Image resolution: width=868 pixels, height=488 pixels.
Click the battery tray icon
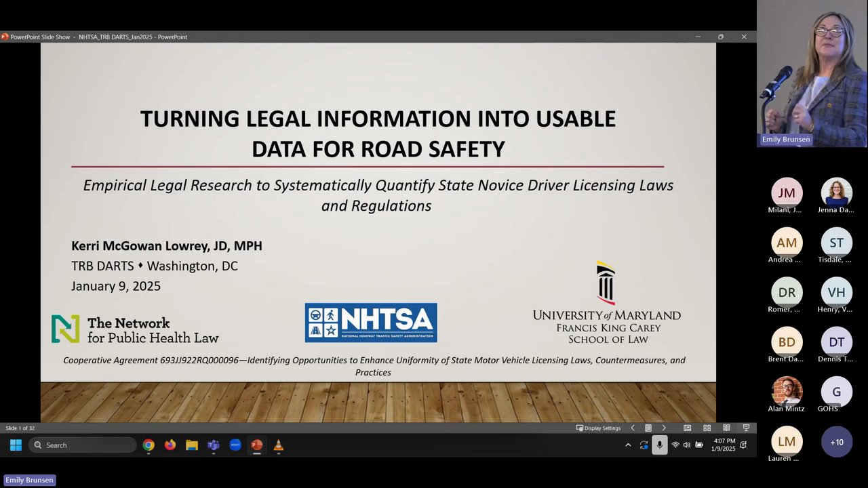699,445
